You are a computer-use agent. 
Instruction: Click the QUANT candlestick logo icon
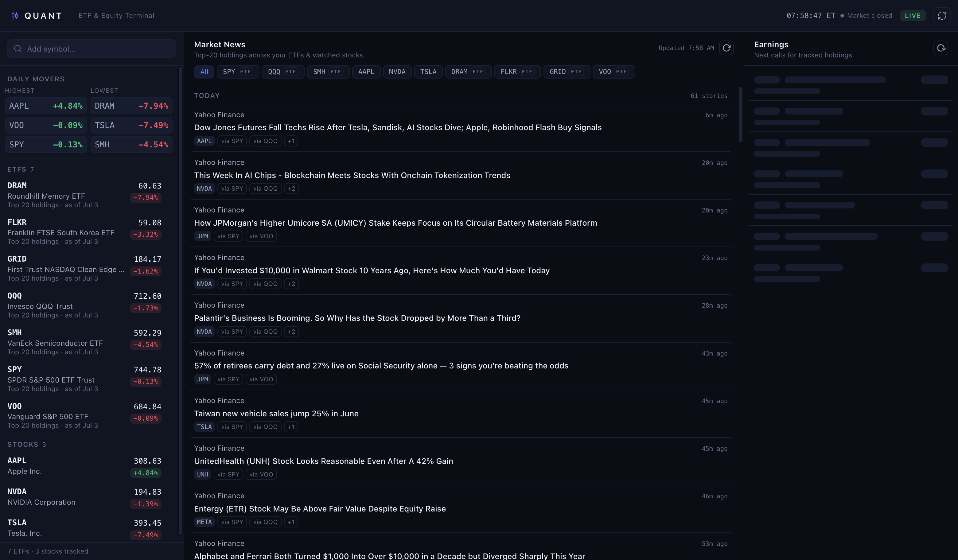point(15,16)
